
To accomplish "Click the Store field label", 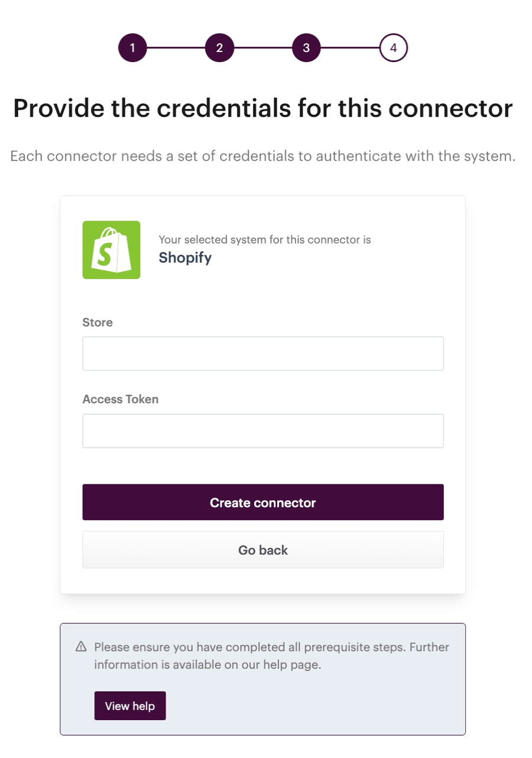I will click(x=98, y=323).
